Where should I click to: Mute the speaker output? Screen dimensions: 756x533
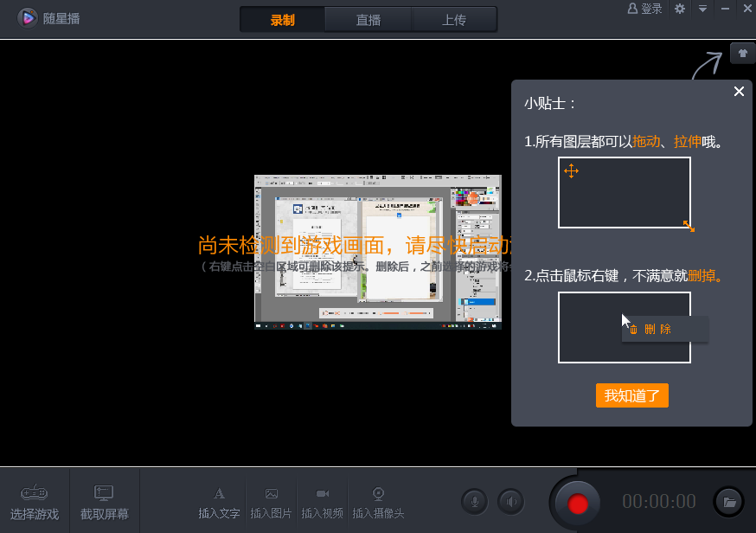point(510,501)
